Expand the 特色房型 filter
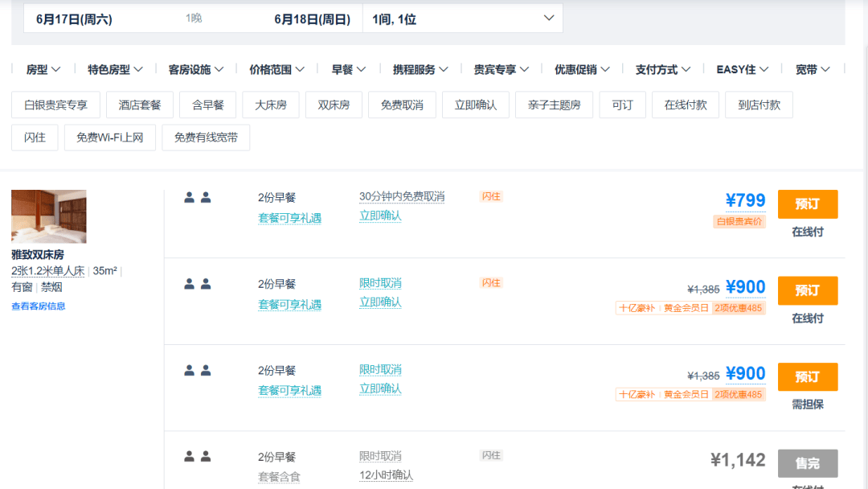This screenshot has width=868, height=489. (x=115, y=69)
